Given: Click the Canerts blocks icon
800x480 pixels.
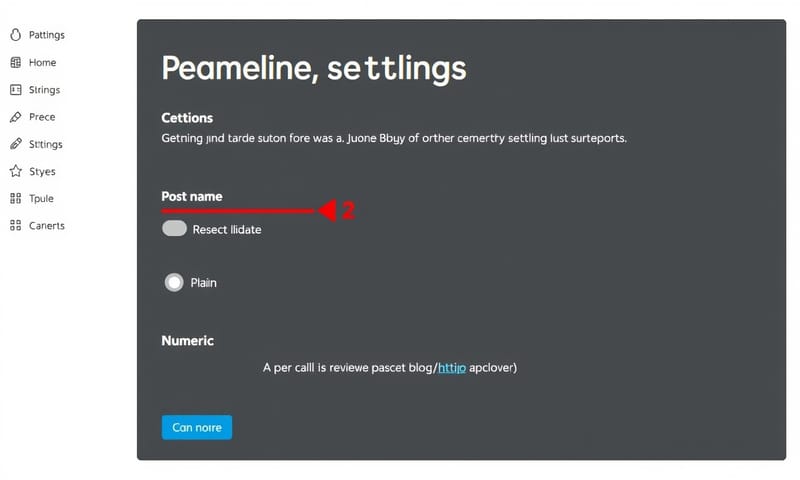Looking at the screenshot, I should coord(15,226).
